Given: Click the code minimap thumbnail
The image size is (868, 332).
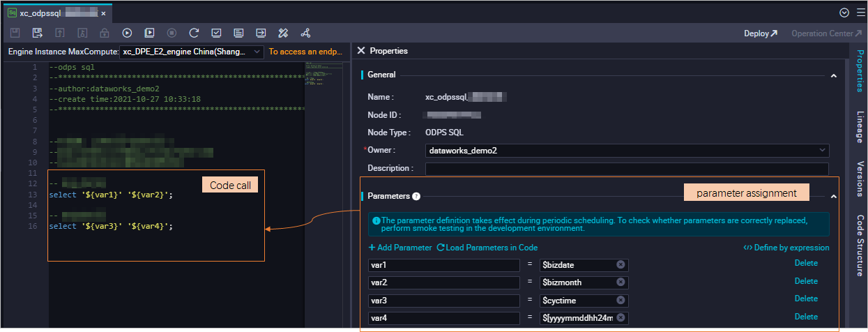Looking at the screenshot, I should click(324, 73).
